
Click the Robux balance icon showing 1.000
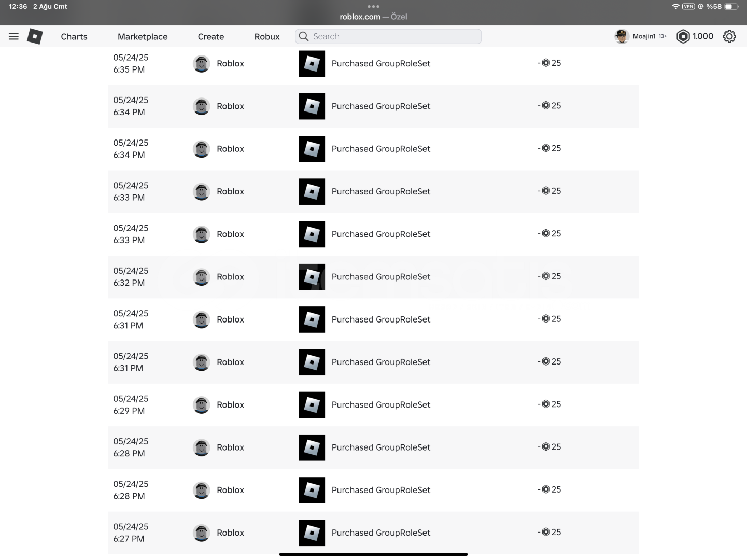683,36
